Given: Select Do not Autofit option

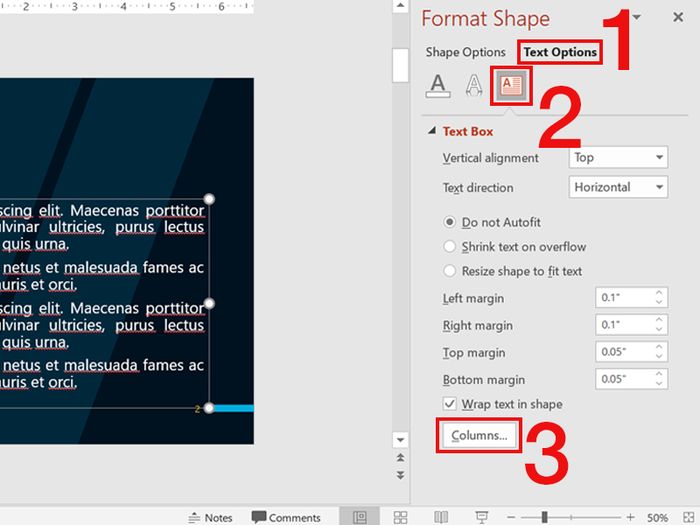Looking at the screenshot, I should (450, 222).
